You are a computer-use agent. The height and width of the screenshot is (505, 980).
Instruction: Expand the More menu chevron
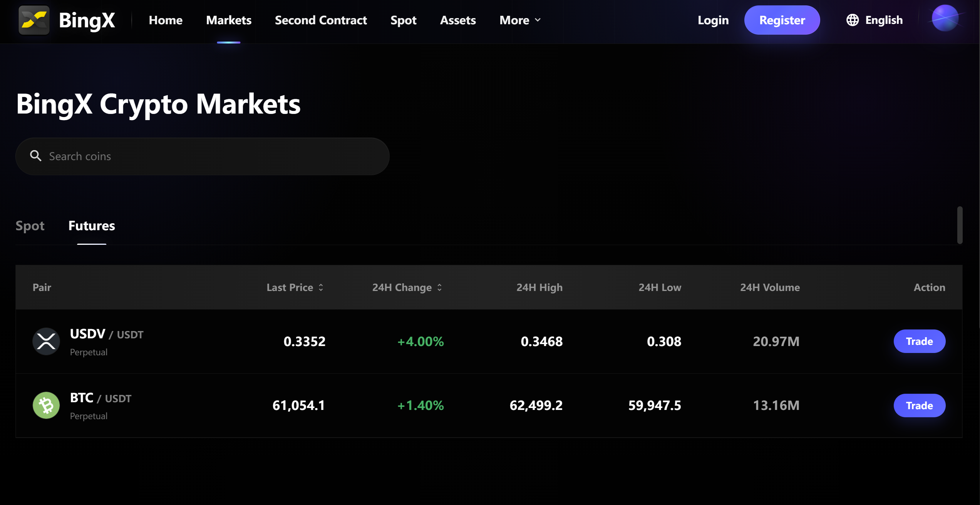538,20
